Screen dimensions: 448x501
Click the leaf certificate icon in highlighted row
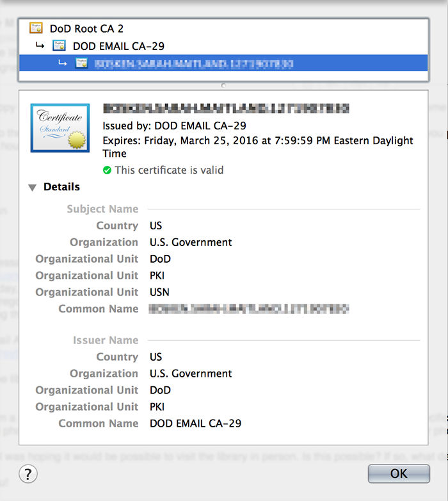pos(82,63)
